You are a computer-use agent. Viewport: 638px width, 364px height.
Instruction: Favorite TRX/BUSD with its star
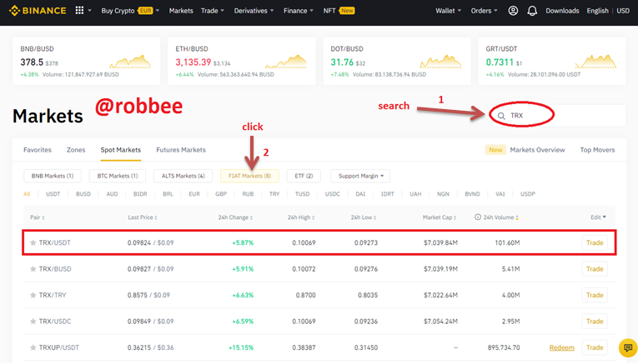33,269
